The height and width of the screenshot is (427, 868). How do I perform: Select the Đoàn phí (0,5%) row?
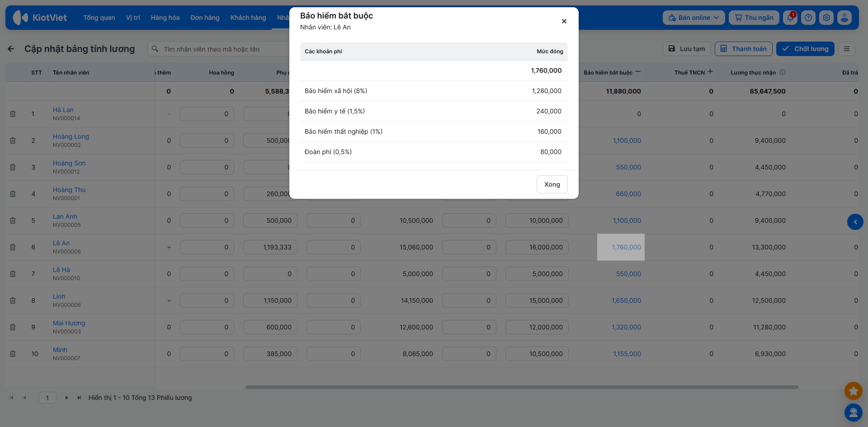[434, 152]
